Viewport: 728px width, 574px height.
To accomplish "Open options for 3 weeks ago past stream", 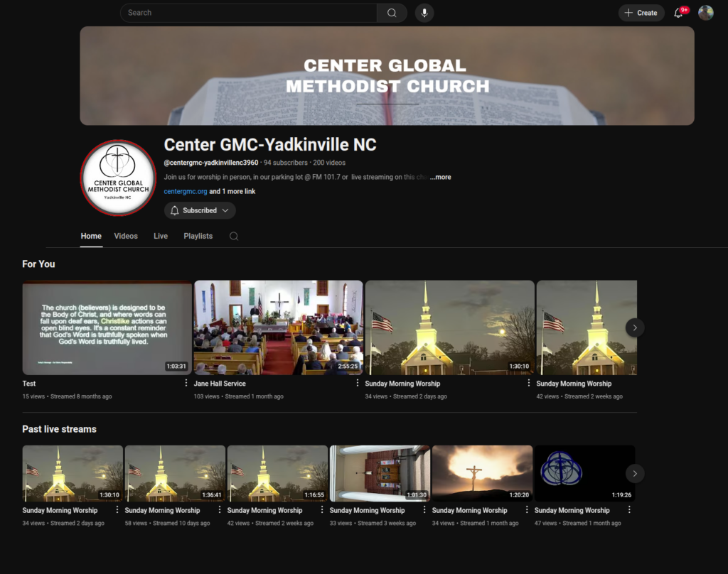I will (424, 509).
